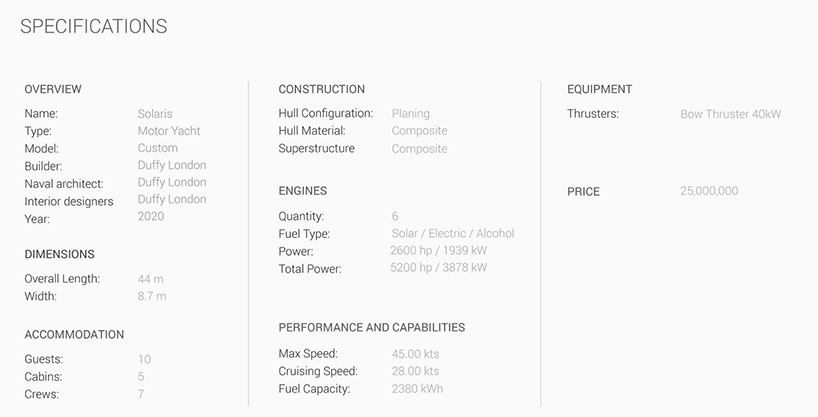Click the Hull Configuration value Planing
Screen dimensions: 818x417
coord(410,114)
